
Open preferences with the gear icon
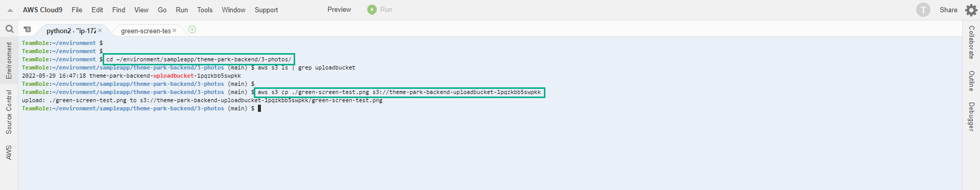click(971, 10)
